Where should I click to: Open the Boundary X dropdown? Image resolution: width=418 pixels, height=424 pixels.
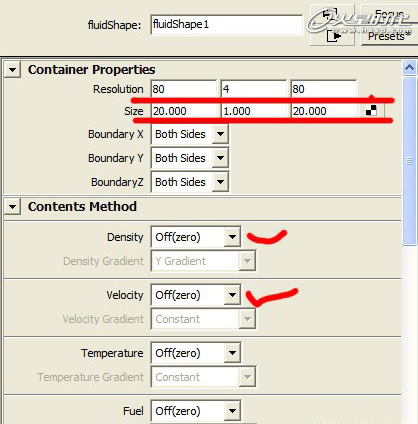(220, 134)
